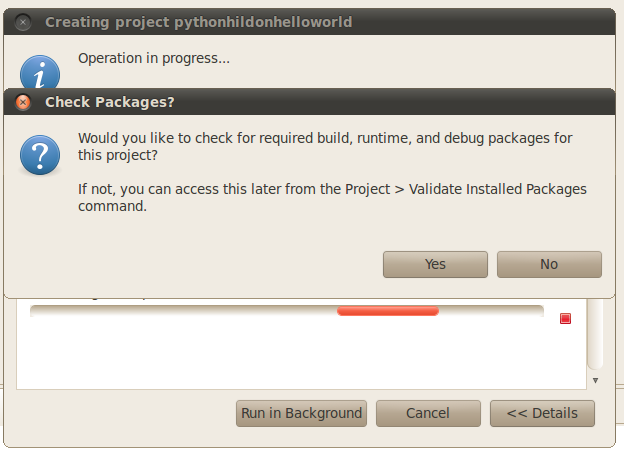
Task: Click the vertical scrollbar in details pane
Action: pos(595,334)
